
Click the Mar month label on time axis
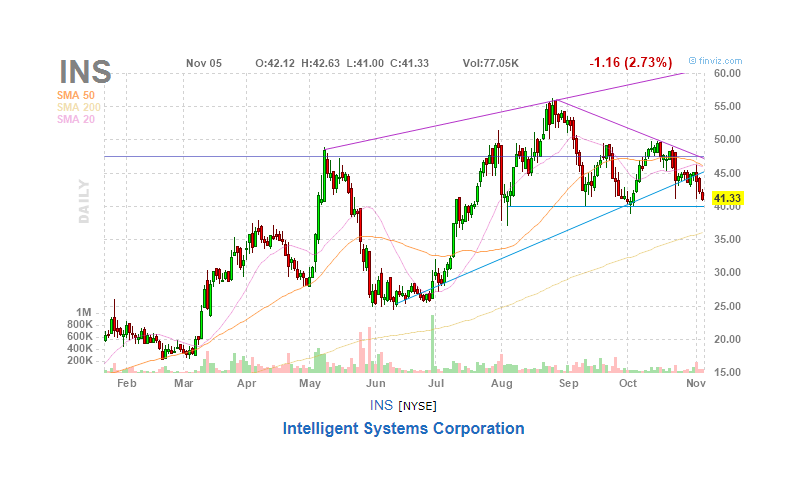point(183,383)
